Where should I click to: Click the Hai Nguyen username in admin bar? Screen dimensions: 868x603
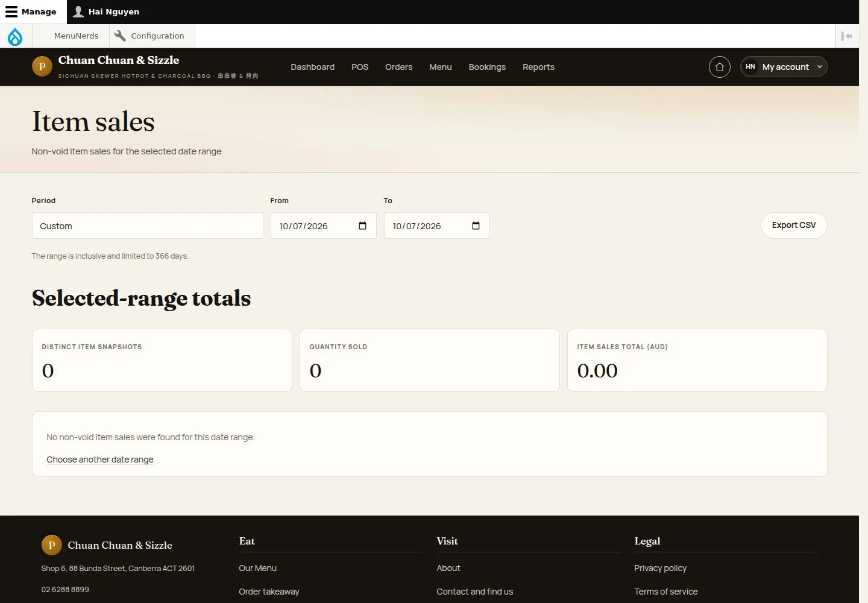[114, 11]
